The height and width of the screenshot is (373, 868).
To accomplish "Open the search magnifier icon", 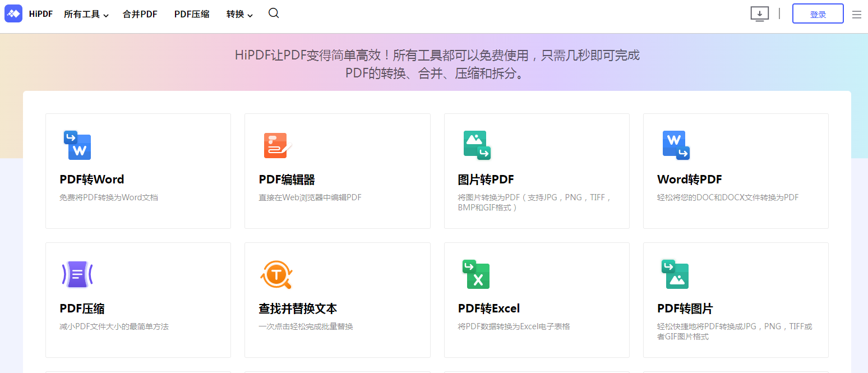I will (273, 13).
